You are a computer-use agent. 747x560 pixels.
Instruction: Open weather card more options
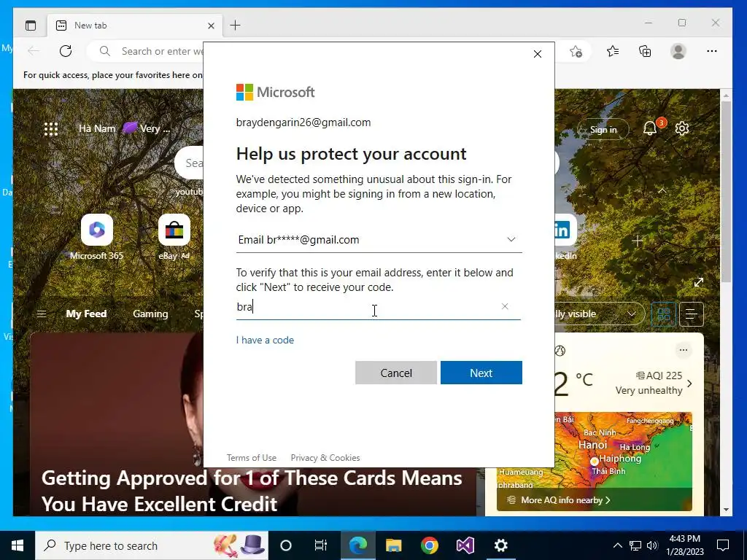683,351
